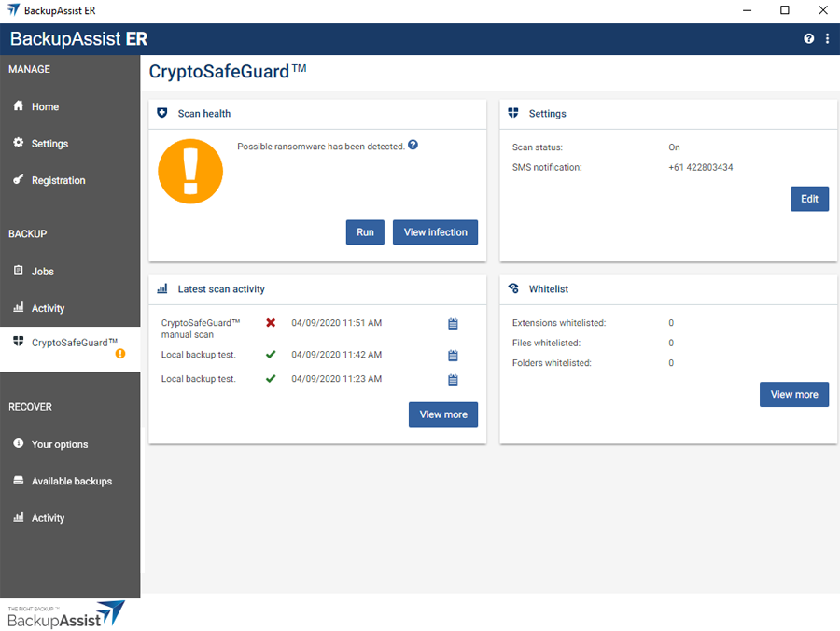Screen dimensions: 840x631
Task: Click the Your options info icon
Action: [x=19, y=443]
